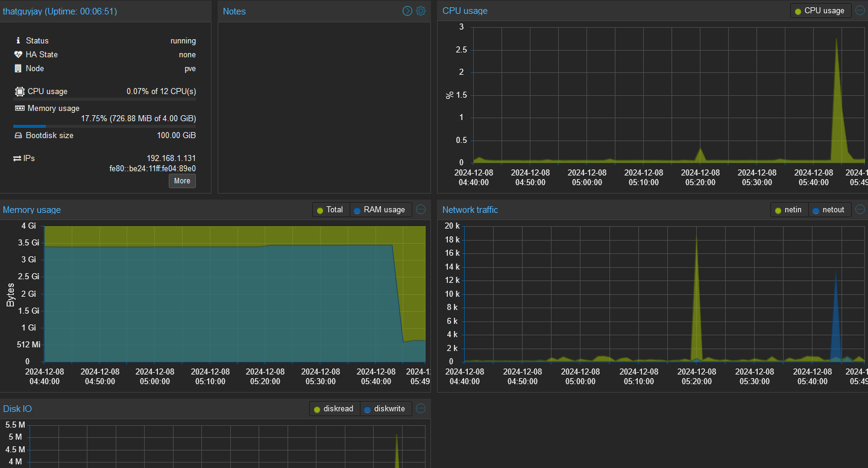The height and width of the screenshot is (468, 868).
Task: Click the '0.07% of 12 CPU(s)' value
Action: click(161, 91)
